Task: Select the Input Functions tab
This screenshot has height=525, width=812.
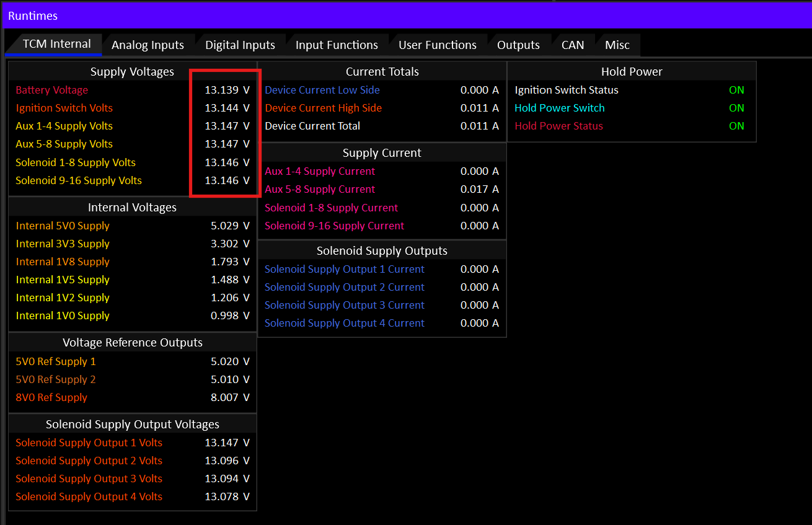Action: [x=337, y=45]
